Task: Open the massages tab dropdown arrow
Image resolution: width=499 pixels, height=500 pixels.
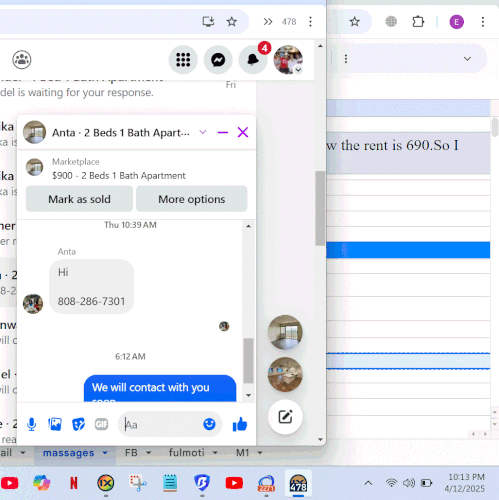Action: pyautogui.click(x=105, y=453)
